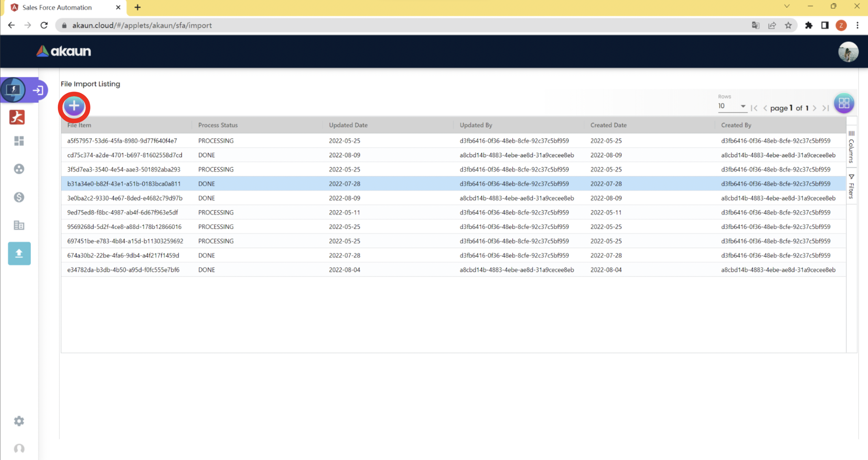
Task: Click the dollar sign sidebar icon
Action: [19, 197]
